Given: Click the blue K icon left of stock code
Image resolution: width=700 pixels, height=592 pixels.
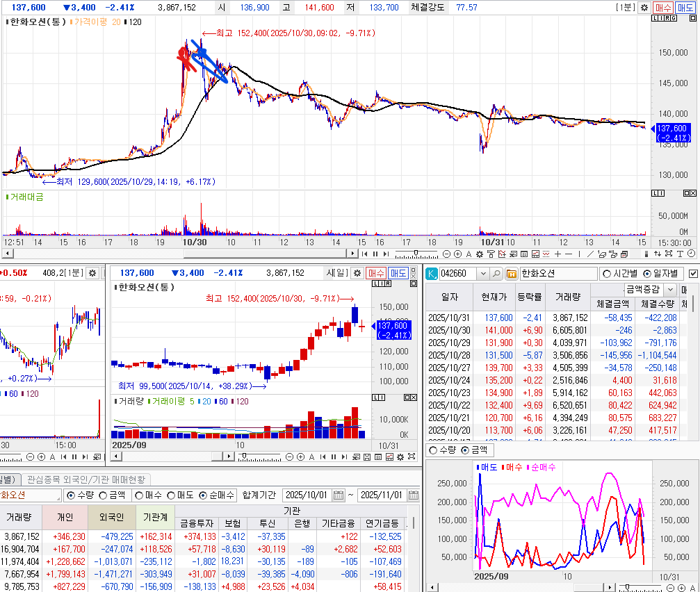Looking at the screenshot, I should point(432,274).
